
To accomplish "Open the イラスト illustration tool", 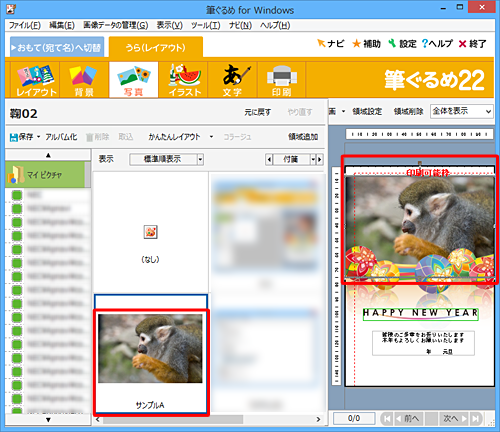I will click(183, 80).
